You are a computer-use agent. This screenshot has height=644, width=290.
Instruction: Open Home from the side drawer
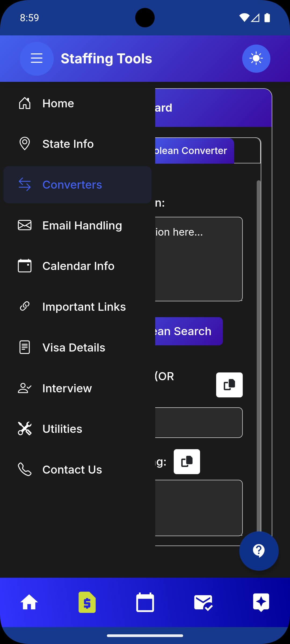point(58,104)
